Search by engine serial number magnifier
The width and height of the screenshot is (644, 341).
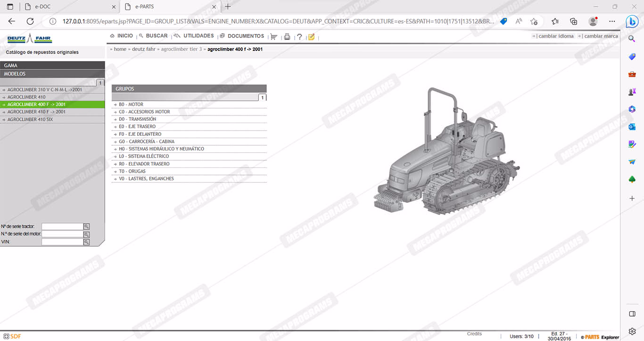click(x=86, y=234)
